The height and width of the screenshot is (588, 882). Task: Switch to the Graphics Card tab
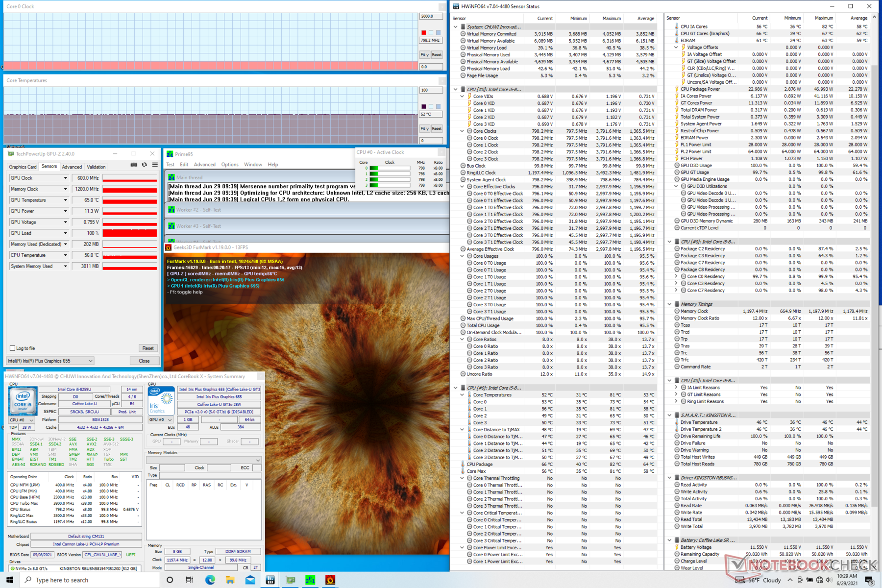click(x=23, y=167)
